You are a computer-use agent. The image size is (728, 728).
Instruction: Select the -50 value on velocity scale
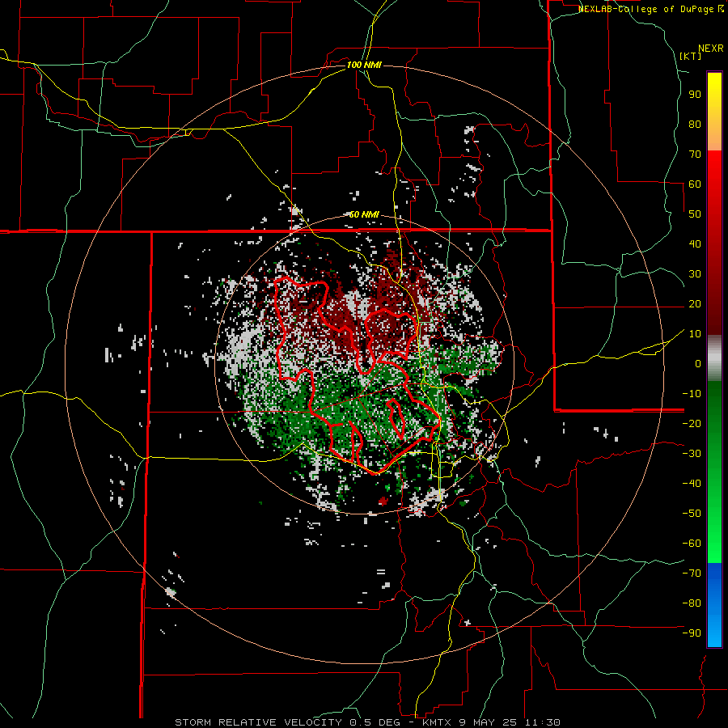692,513
